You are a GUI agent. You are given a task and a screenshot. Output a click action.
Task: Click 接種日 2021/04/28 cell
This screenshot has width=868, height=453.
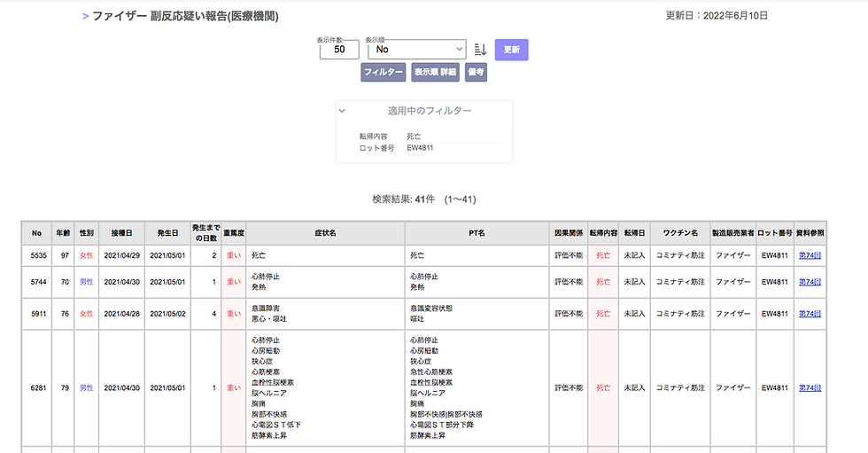[x=122, y=314]
